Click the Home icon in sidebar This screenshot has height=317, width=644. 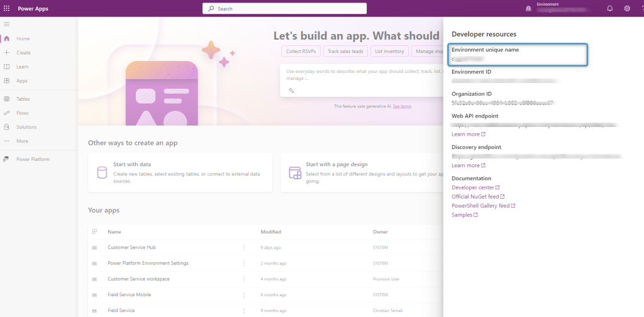click(x=6, y=38)
